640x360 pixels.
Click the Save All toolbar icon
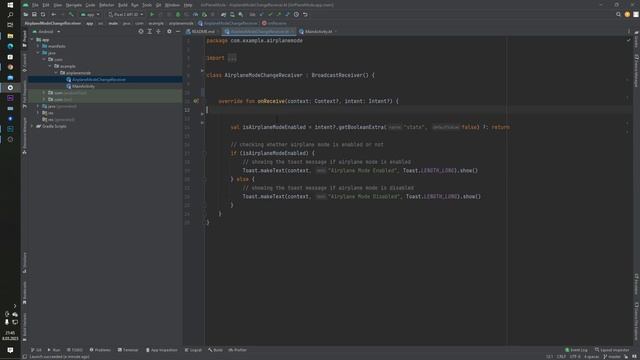click(x=34, y=14)
